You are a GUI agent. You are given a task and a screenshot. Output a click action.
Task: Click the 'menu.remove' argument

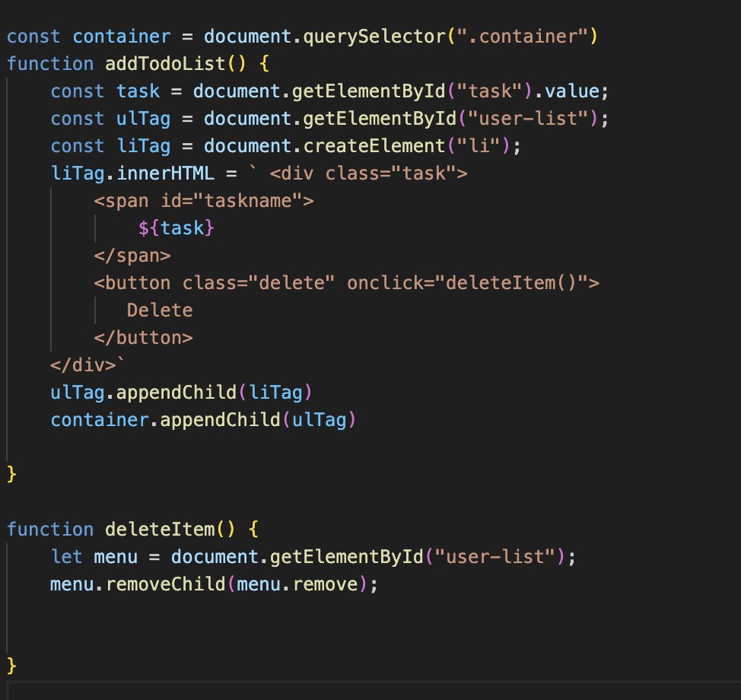click(297, 584)
